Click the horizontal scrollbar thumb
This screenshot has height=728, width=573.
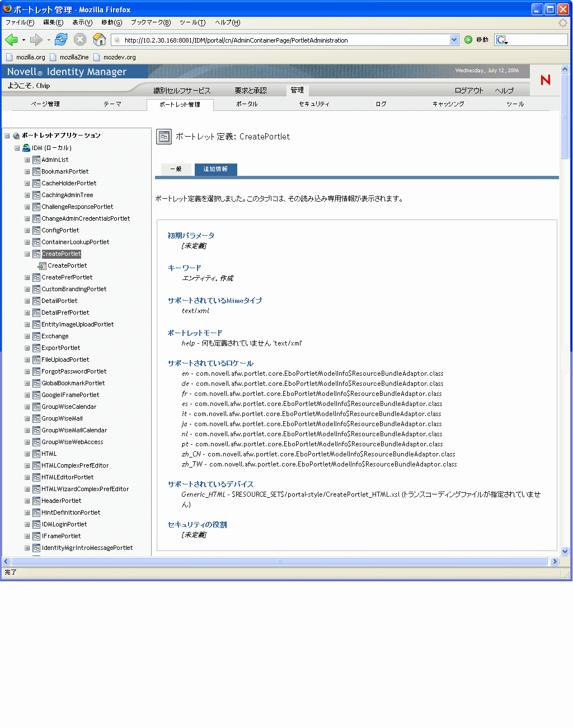279,562
